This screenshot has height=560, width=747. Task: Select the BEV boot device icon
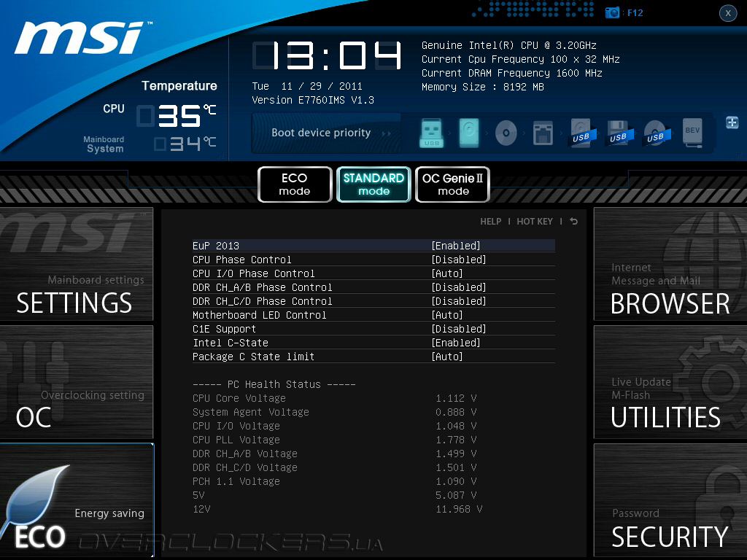[693, 133]
